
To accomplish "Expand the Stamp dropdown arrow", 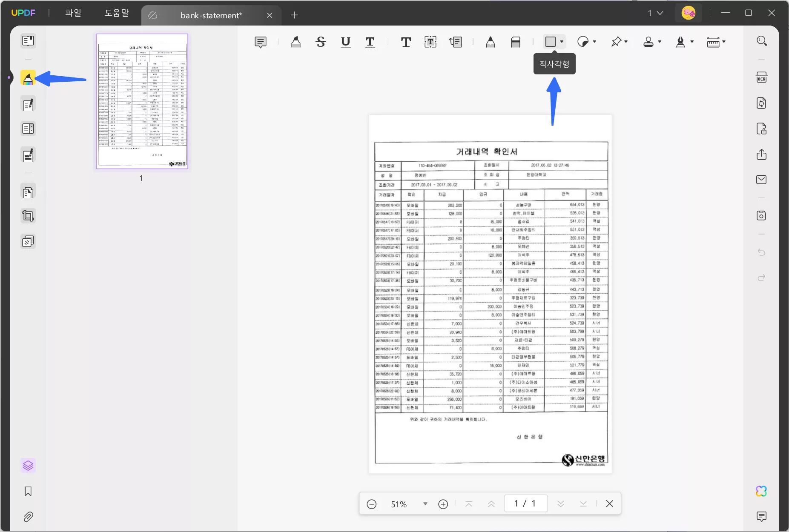I will [660, 42].
